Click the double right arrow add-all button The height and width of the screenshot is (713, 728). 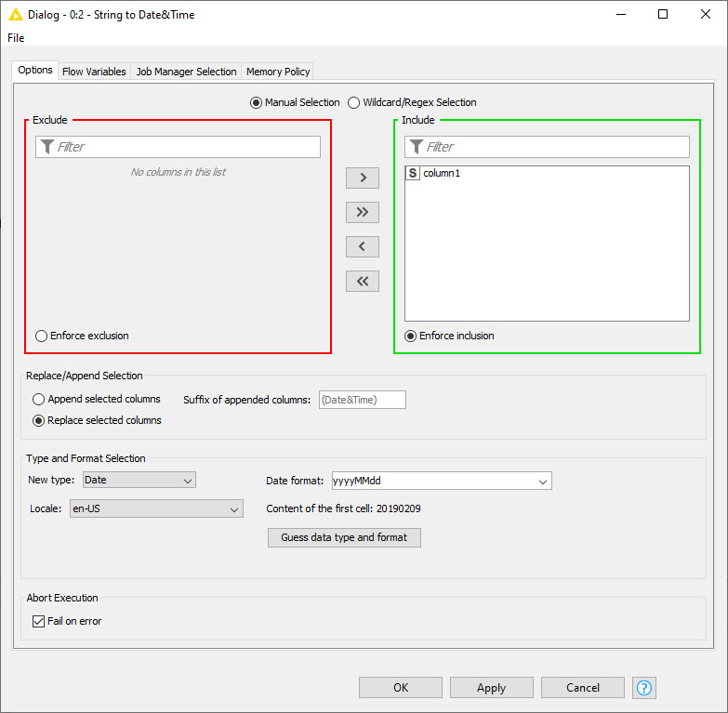coord(362,212)
